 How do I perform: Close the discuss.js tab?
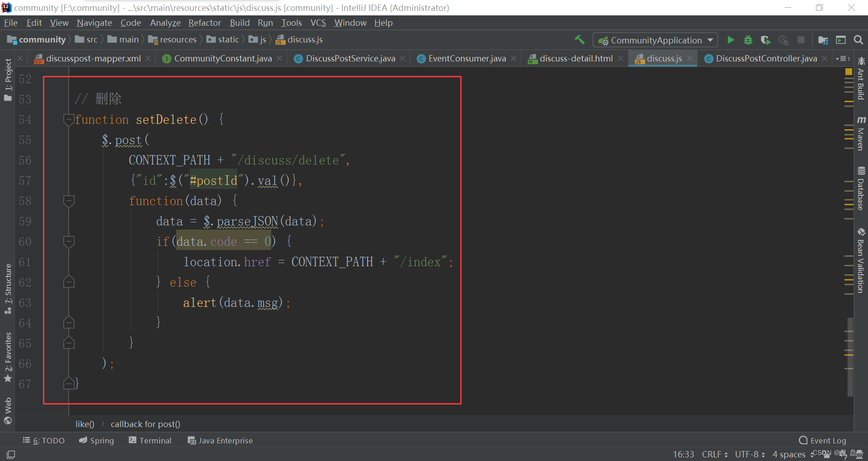click(690, 58)
